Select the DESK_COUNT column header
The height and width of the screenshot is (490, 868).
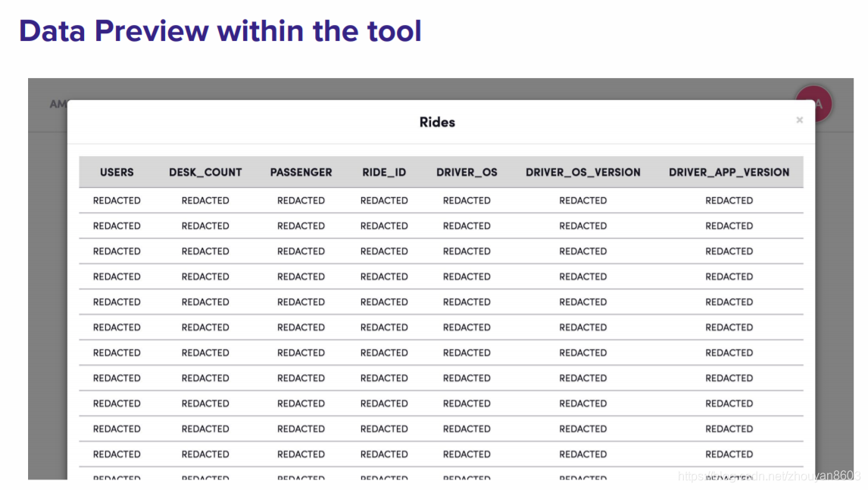(205, 172)
